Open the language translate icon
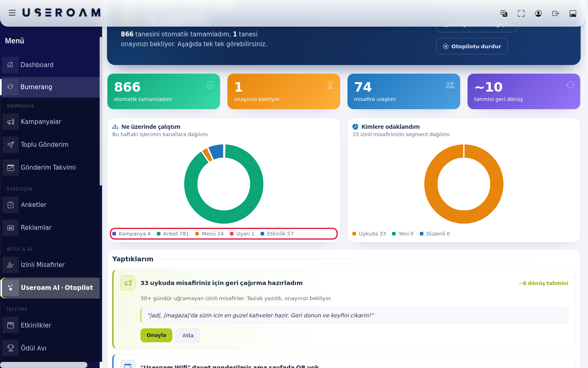 tap(504, 13)
